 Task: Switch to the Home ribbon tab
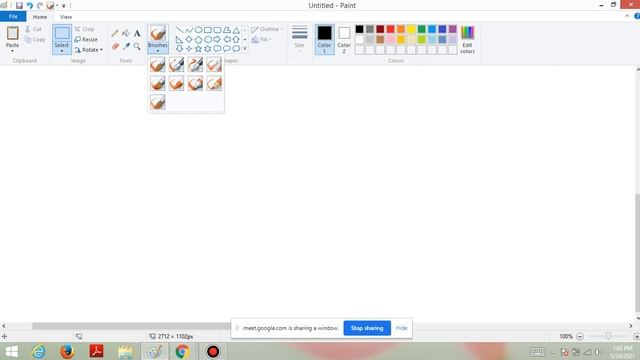click(x=40, y=17)
